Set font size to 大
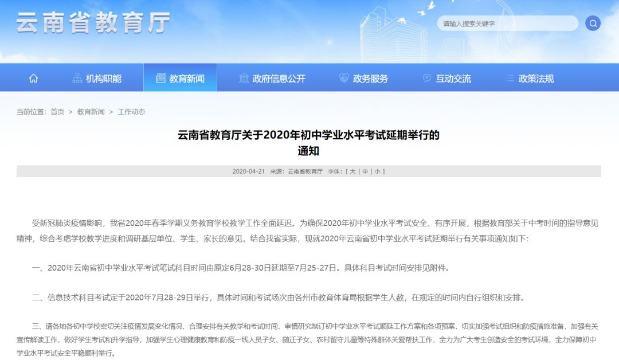The height and width of the screenshot is (364, 619). pyautogui.click(x=352, y=171)
